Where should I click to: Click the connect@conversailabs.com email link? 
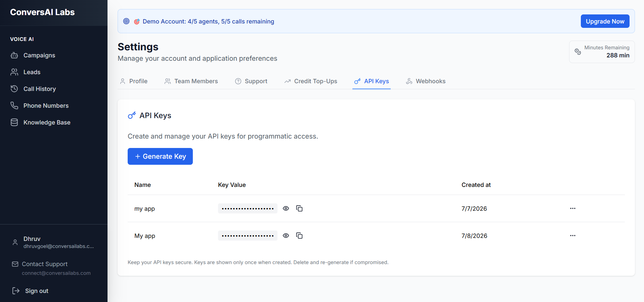56,273
